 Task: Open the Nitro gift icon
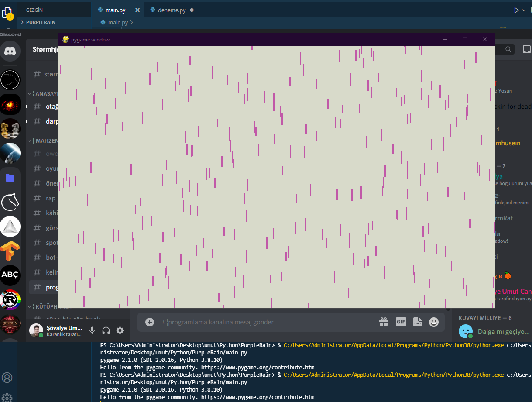point(384,322)
